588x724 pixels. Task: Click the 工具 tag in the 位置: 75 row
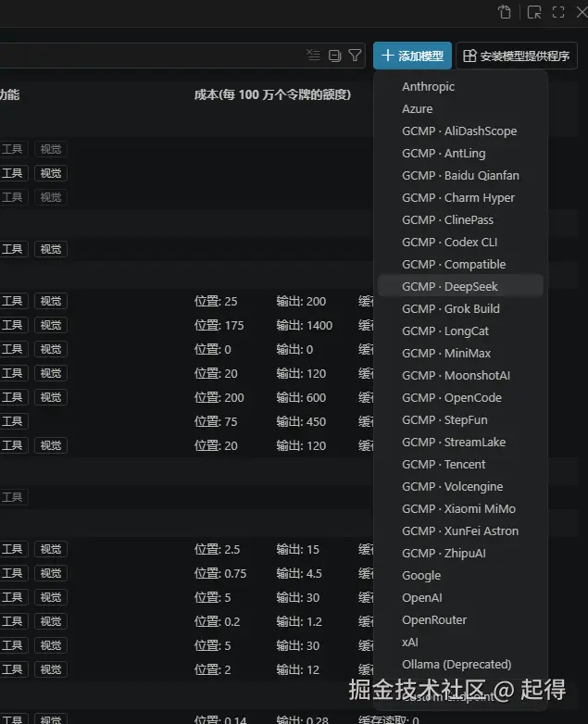[x=12, y=421]
